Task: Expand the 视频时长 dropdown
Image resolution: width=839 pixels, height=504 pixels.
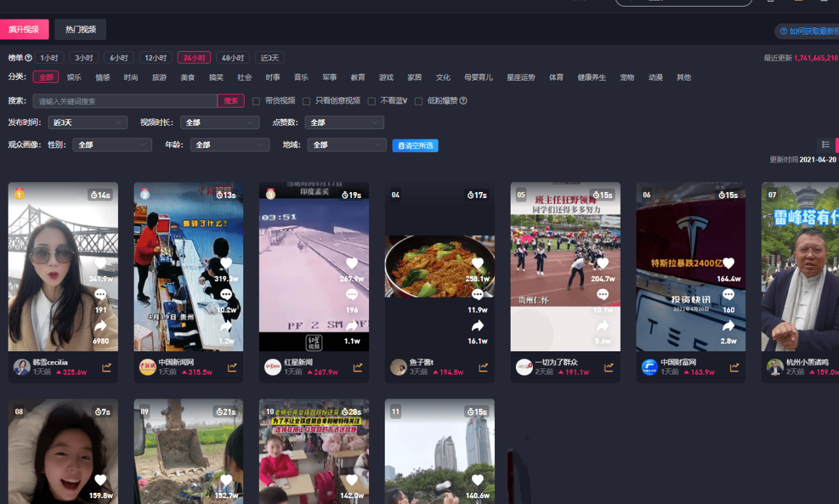Action: click(x=220, y=122)
